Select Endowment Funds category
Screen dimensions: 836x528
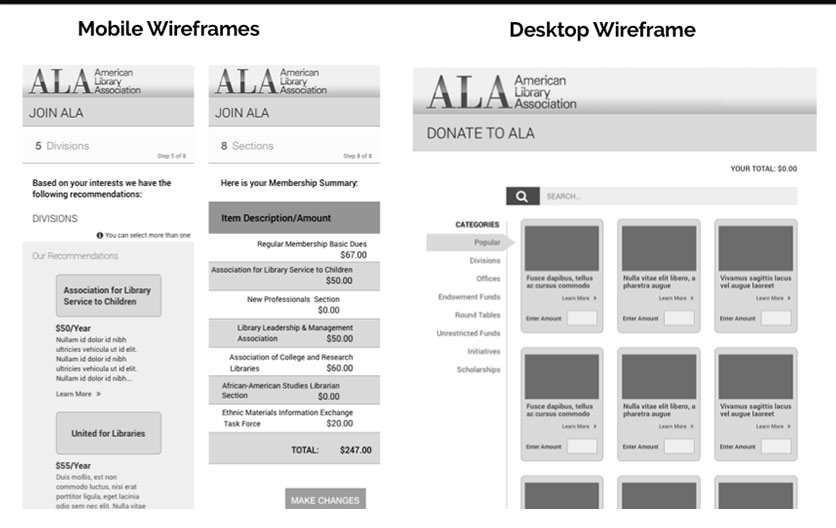[x=469, y=297]
